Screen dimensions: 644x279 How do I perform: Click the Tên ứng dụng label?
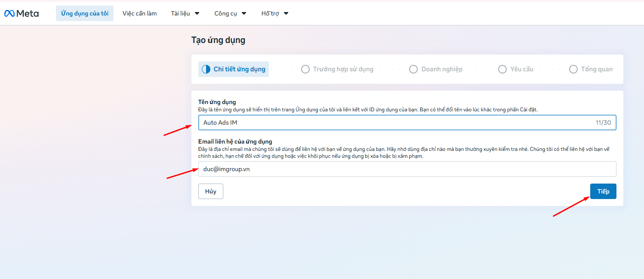click(x=217, y=102)
